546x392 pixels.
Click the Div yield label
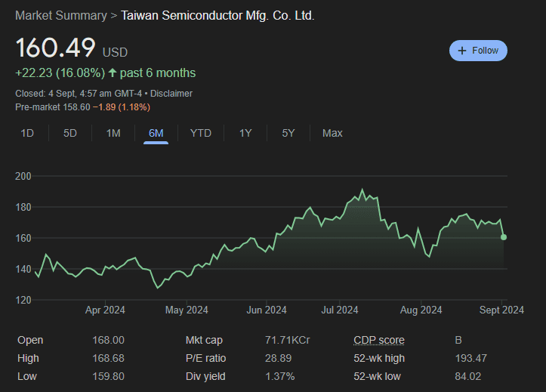click(205, 376)
